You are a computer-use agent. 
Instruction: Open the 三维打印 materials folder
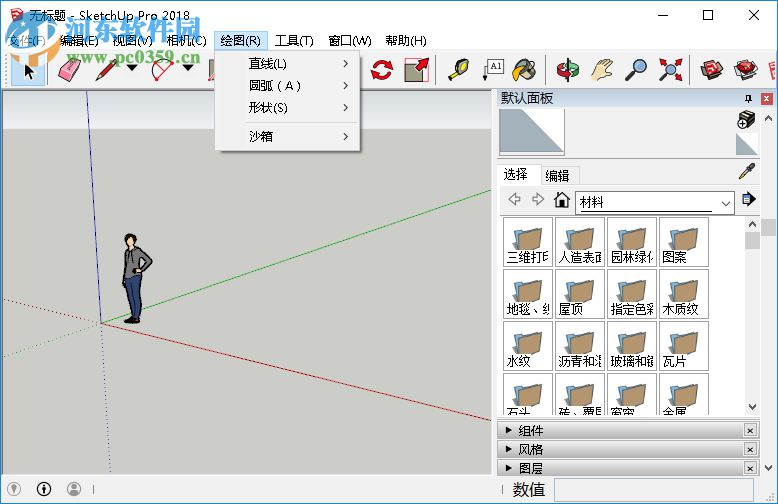tap(527, 242)
